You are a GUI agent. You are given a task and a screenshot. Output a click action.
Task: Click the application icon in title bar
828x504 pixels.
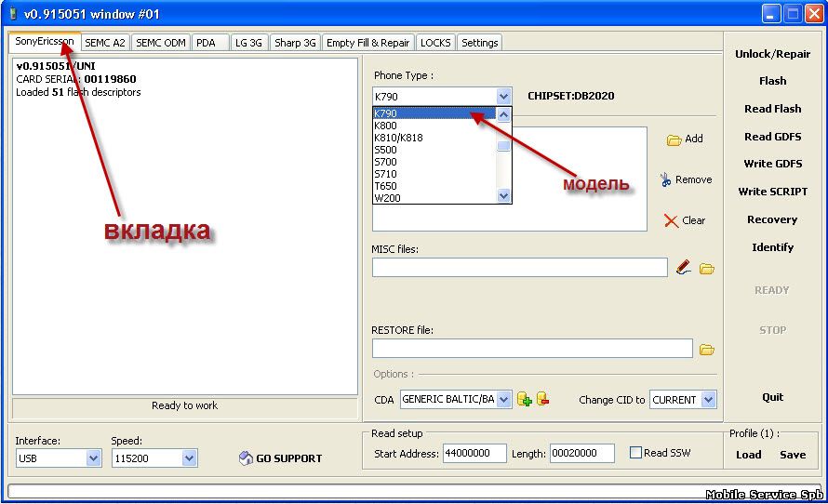point(13,14)
